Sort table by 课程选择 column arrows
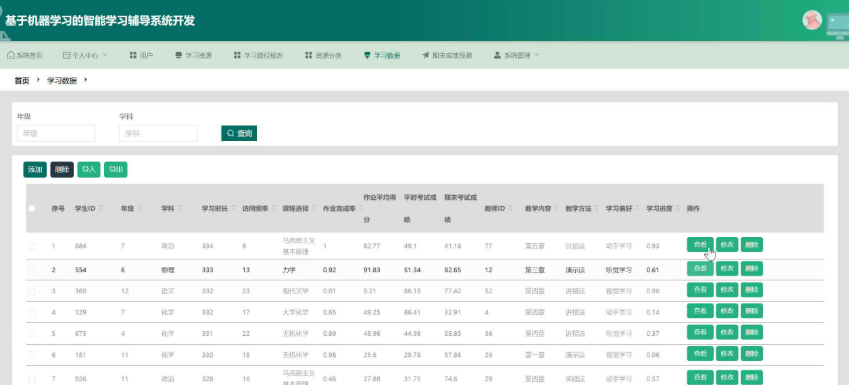Image resolution: width=849 pixels, height=385 pixels. pos(313,208)
